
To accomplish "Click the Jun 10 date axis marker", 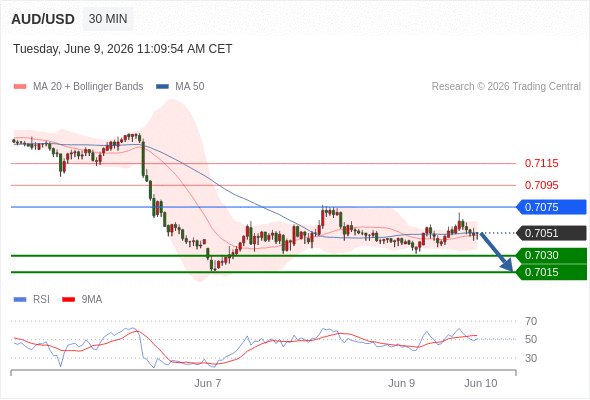I will tap(481, 383).
